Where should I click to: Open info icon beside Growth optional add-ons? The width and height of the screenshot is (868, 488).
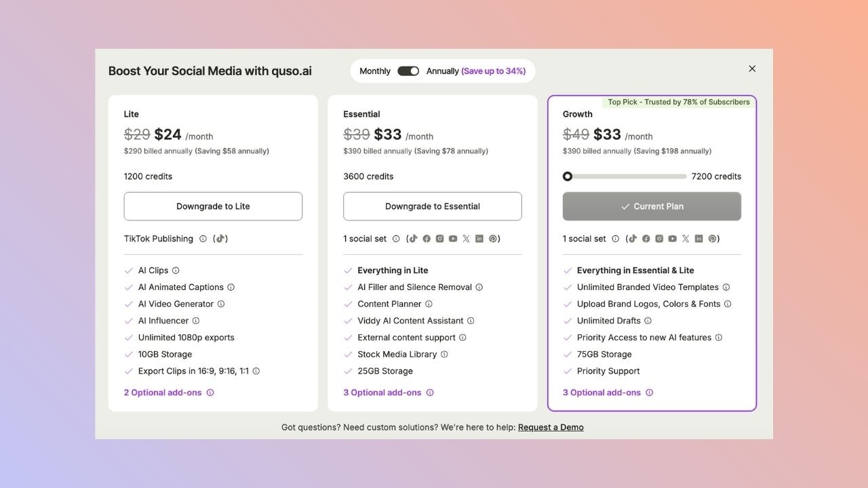coord(650,392)
